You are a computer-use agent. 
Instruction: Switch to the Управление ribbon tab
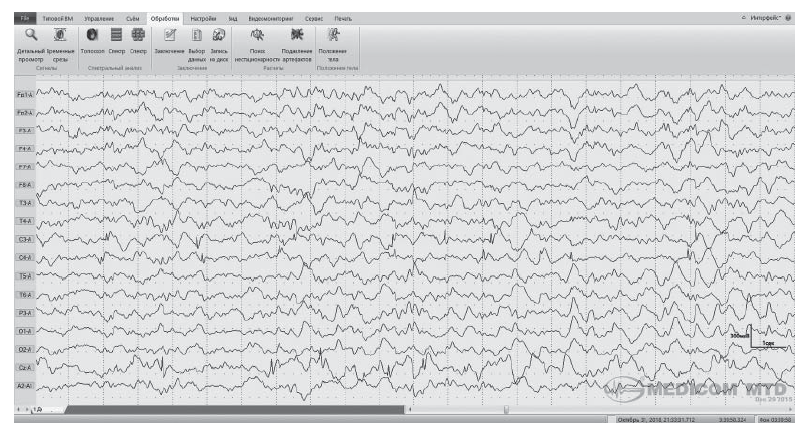97,18
